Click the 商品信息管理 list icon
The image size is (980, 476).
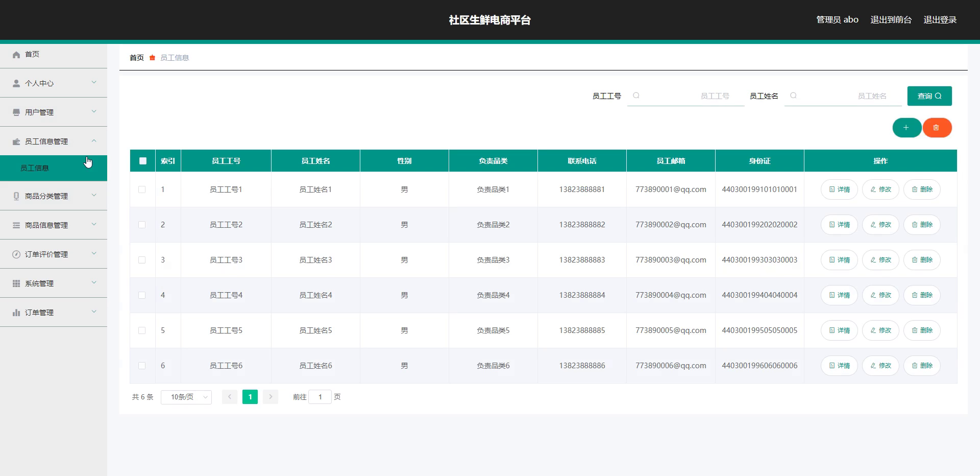click(x=16, y=225)
